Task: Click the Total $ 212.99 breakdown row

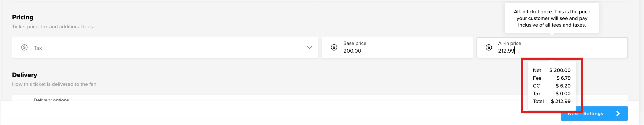Action: pos(551,101)
